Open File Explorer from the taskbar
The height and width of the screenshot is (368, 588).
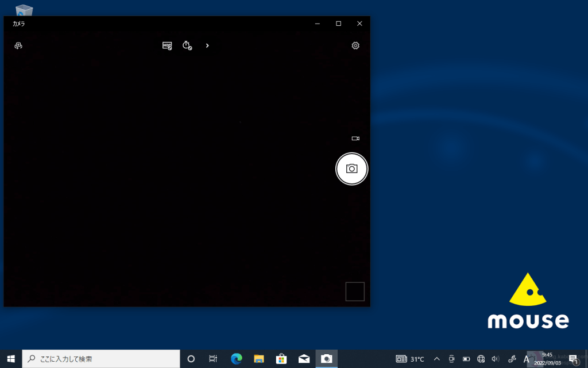point(259,359)
